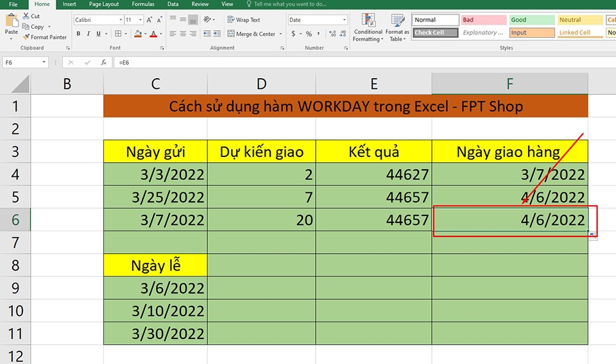
Task: Apply the Input cell style
Action: (x=532, y=33)
